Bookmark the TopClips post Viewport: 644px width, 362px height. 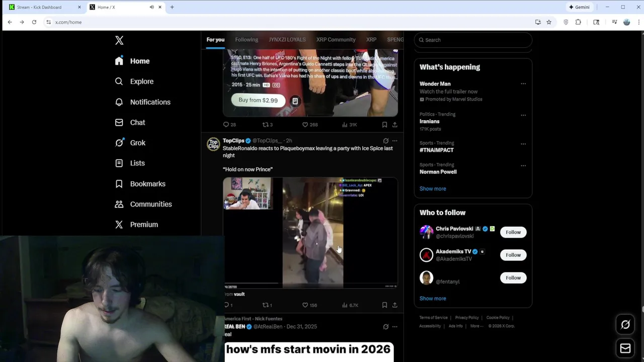pyautogui.click(x=384, y=305)
